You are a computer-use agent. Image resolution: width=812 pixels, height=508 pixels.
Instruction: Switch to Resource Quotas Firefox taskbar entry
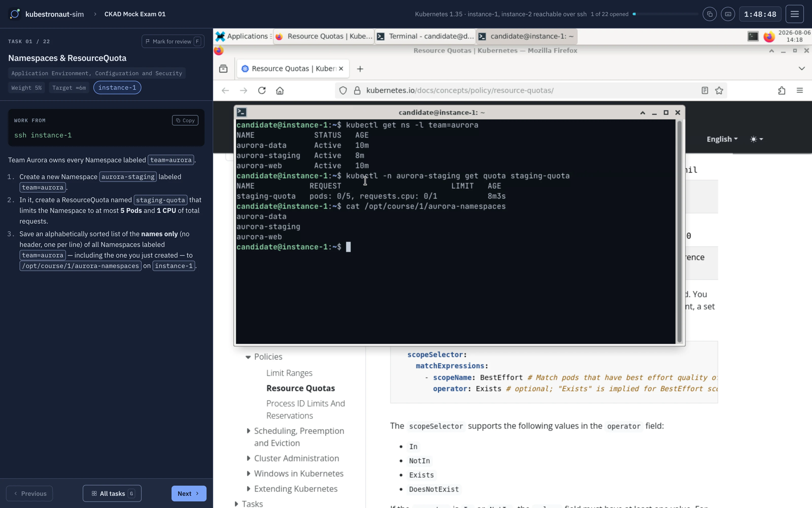coord(324,36)
